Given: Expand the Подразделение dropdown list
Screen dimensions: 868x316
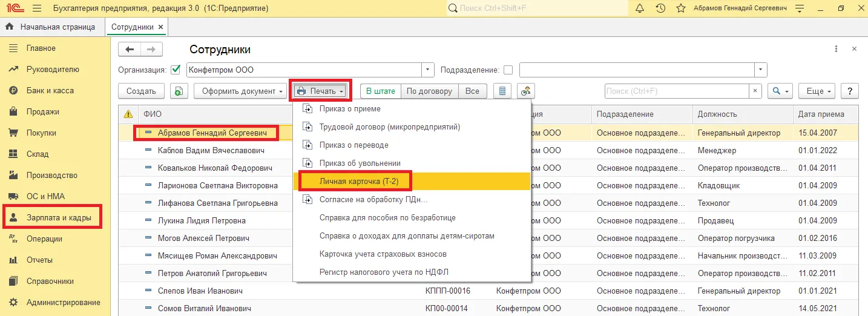Looking at the screenshot, I should 761,70.
